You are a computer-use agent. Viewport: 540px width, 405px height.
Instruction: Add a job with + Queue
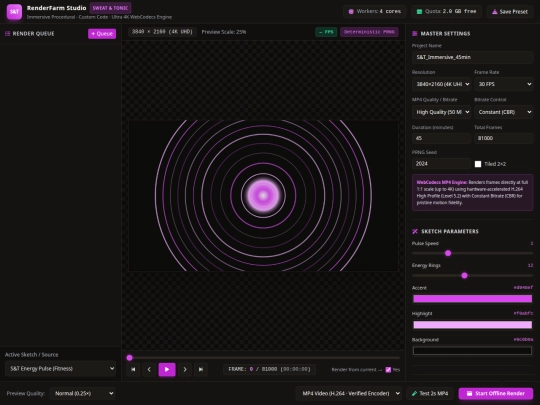click(x=102, y=33)
